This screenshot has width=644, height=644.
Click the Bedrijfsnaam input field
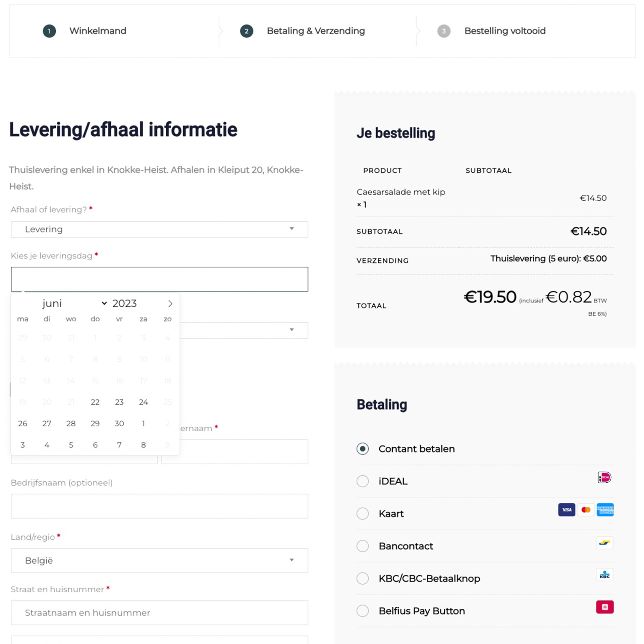point(159,506)
